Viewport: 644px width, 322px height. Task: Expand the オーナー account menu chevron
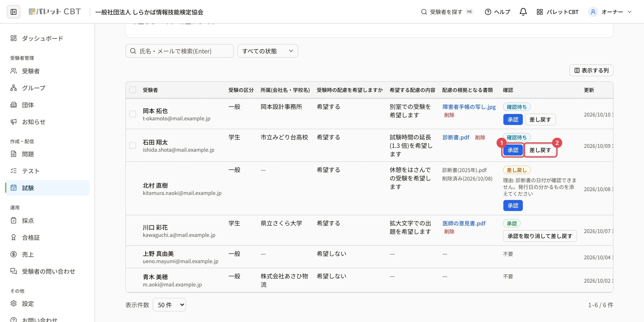coord(630,12)
